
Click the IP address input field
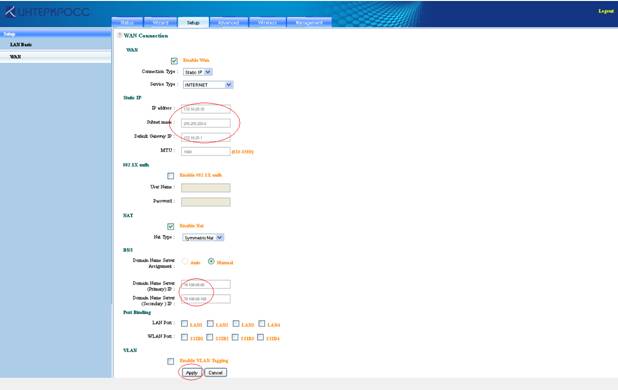206,109
